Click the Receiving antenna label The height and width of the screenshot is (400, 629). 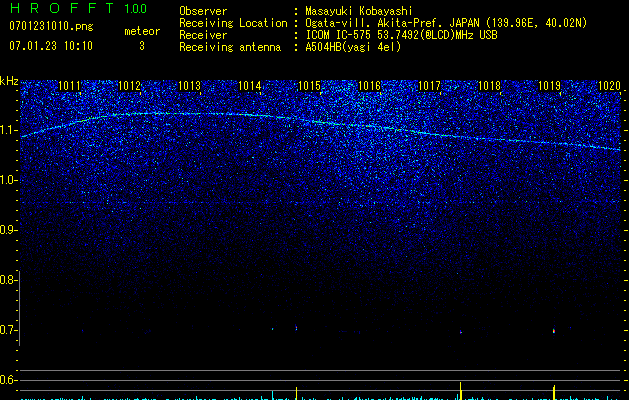(x=230, y=47)
